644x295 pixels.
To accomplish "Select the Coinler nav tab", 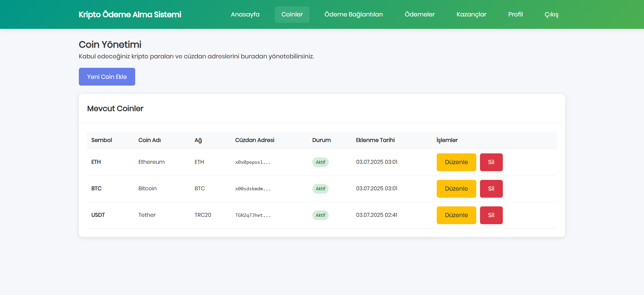I will [292, 14].
